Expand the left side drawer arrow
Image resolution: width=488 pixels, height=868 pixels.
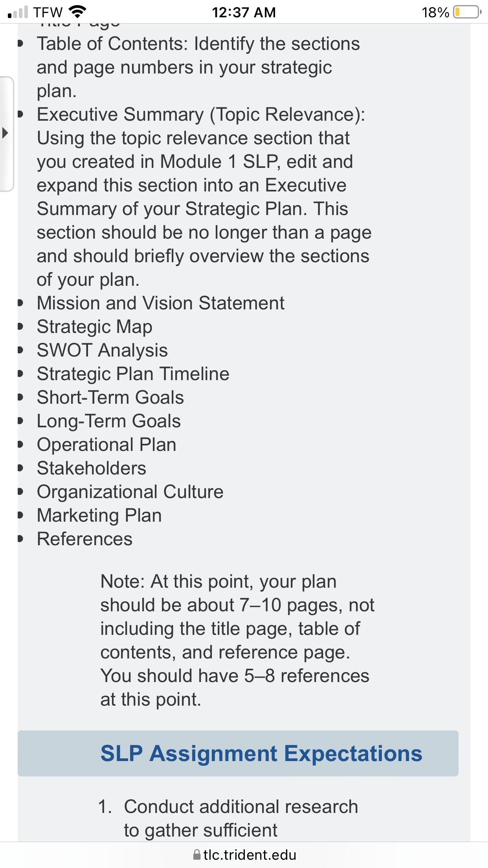click(x=6, y=133)
